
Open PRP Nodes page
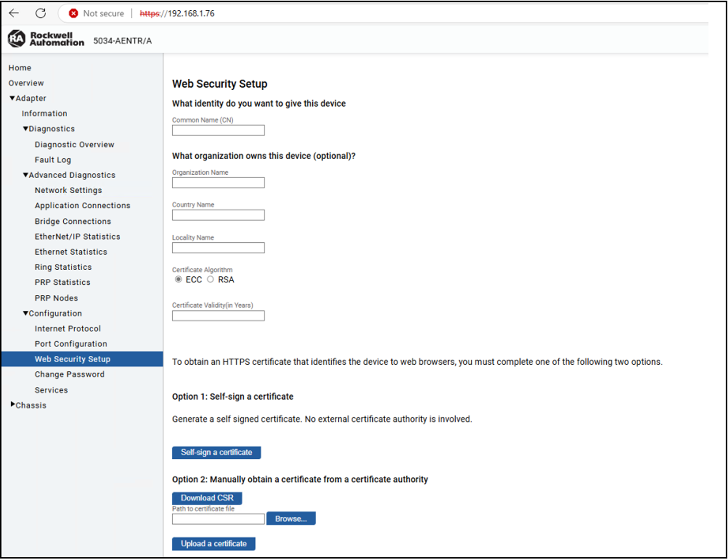click(x=56, y=298)
